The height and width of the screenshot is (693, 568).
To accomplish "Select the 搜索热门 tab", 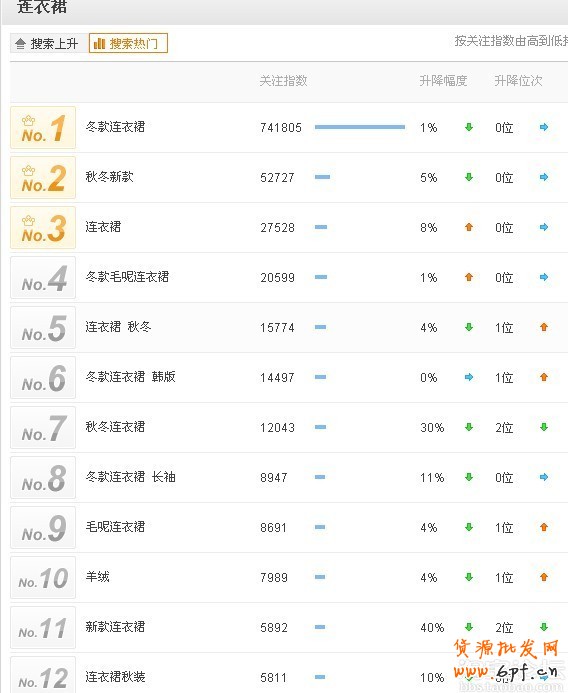I will (128, 43).
